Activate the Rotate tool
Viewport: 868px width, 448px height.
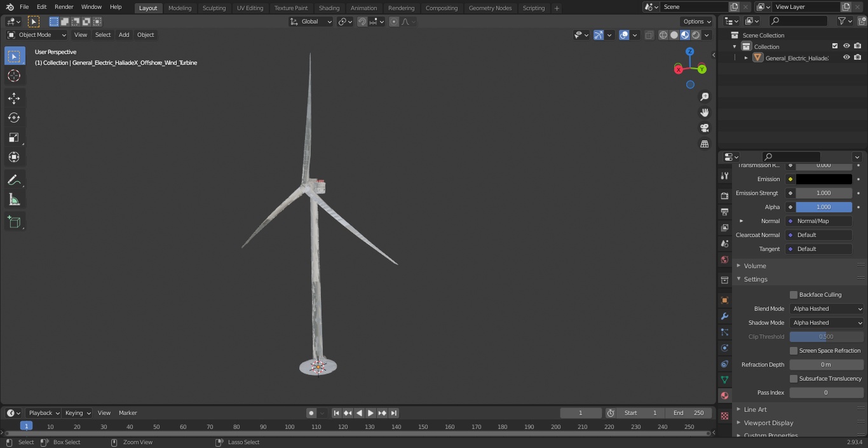point(14,118)
